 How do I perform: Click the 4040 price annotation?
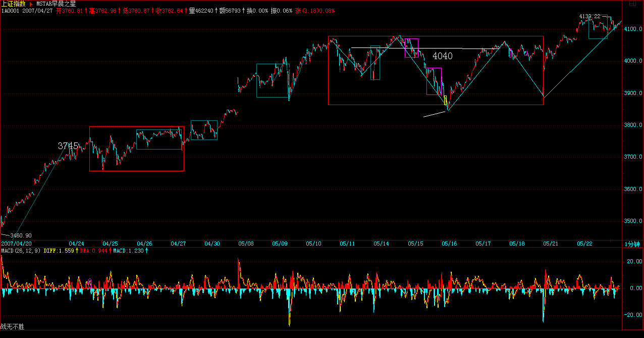pos(443,56)
